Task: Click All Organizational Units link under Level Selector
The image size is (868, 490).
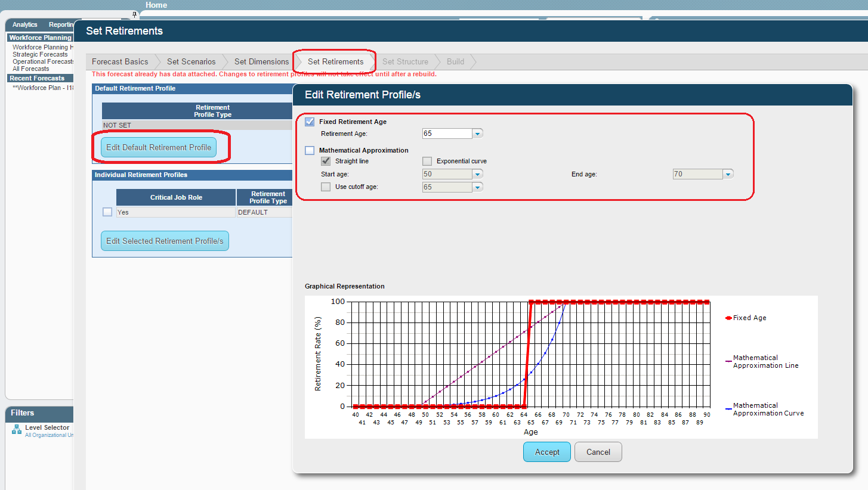Action: click(49, 435)
